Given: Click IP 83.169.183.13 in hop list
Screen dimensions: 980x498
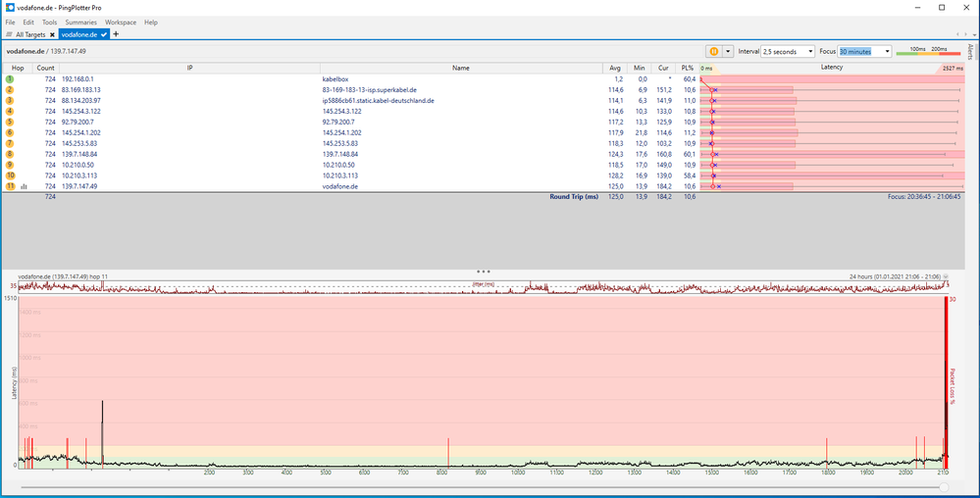Looking at the screenshot, I should pyautogui.click(x=81, y=90).
